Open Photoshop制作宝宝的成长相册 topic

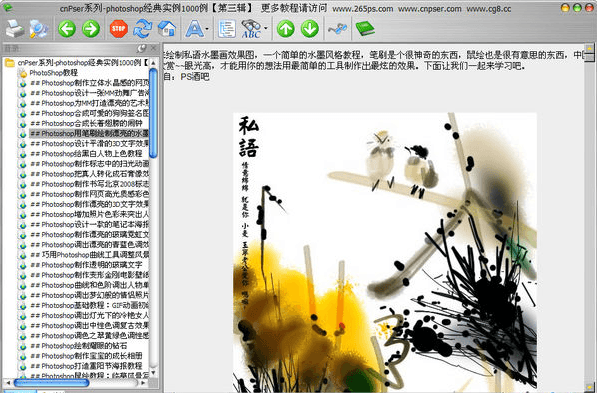pos(86,356)
